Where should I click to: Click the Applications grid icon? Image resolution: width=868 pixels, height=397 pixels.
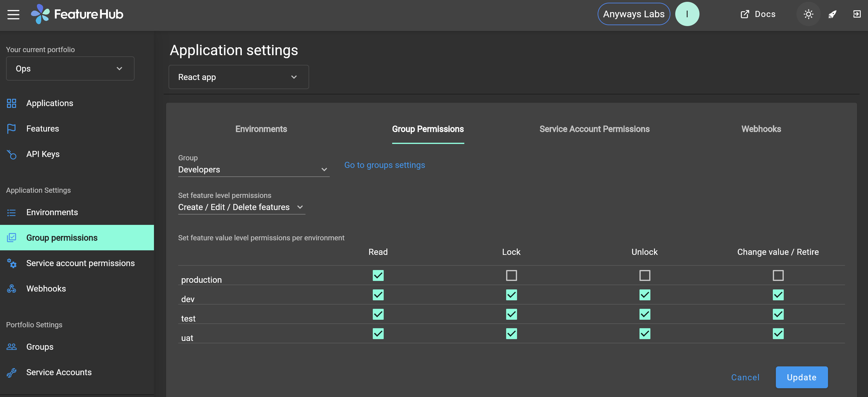pos(12,103)
